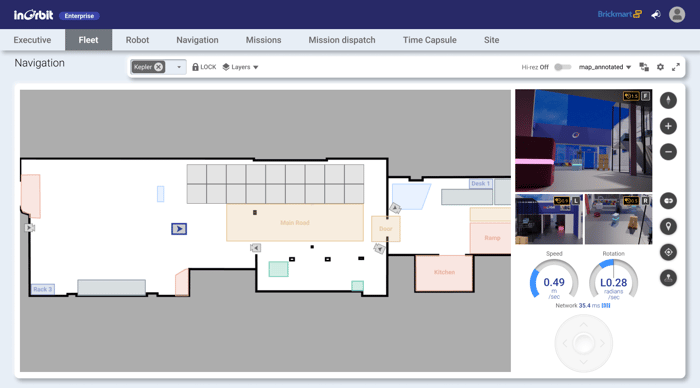Click the crosshair center-on-robot icon
The height and width of the screenshot is (388, 700).
(668, 252)
